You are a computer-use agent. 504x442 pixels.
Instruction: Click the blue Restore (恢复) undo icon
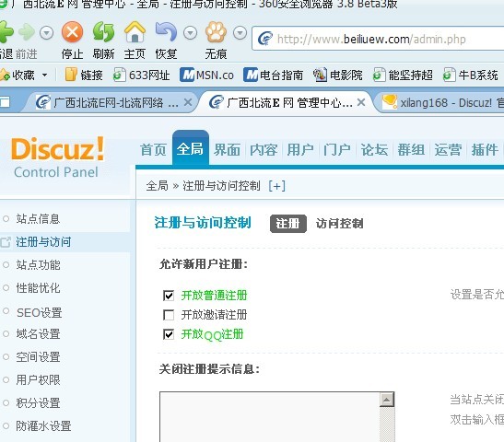(166, 32)
